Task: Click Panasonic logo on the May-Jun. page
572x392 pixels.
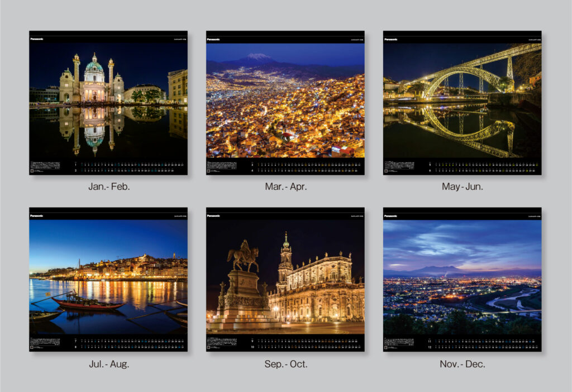Action: 390,39
